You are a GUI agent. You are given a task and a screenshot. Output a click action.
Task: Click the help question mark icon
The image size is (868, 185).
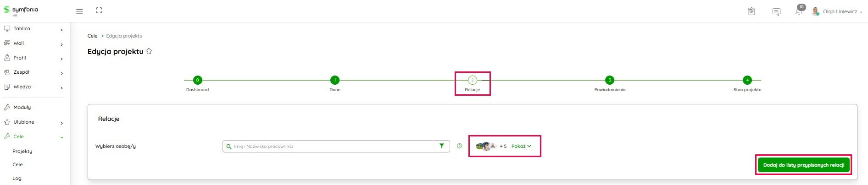pyautogui.click(x=459, y=146)
